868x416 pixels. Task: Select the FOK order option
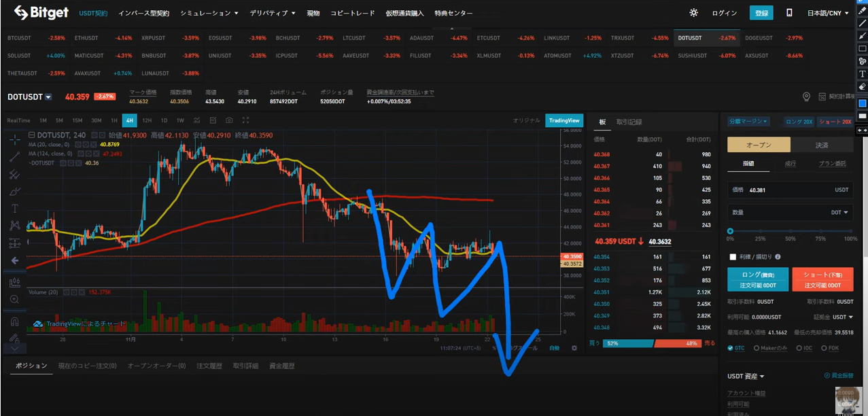(829, 348)
